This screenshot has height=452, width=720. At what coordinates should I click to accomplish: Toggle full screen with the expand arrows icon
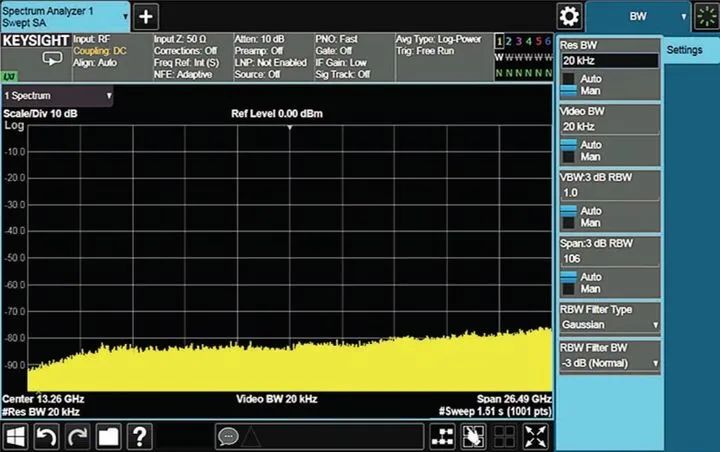coord(536,436)
